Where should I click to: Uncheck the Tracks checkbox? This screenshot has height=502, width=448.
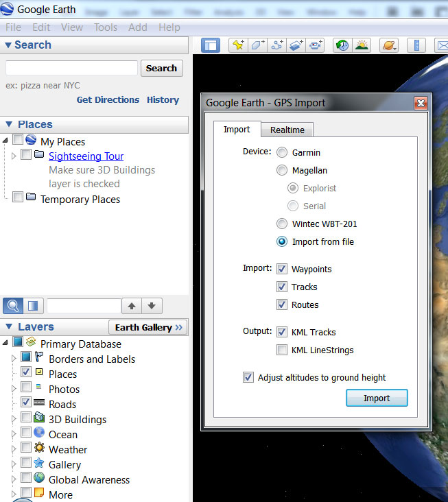pos(282,287)
